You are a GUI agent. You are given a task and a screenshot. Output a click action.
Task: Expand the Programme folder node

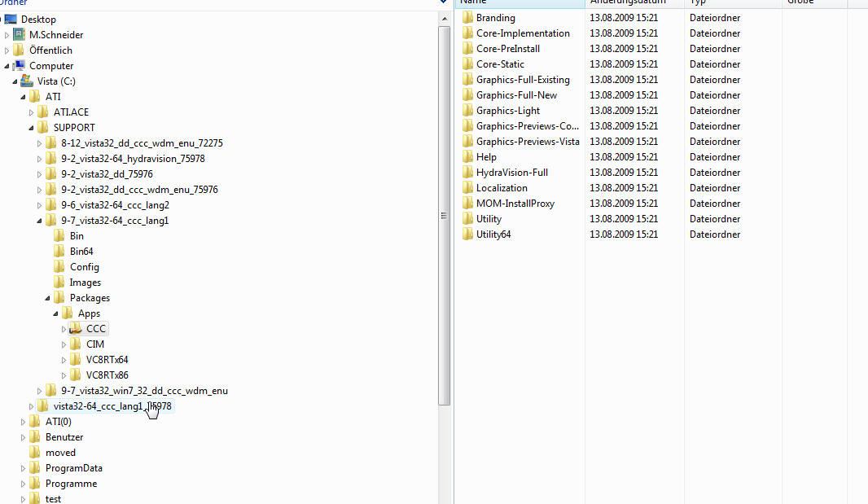pyautogui.click(x=24, y=484)
